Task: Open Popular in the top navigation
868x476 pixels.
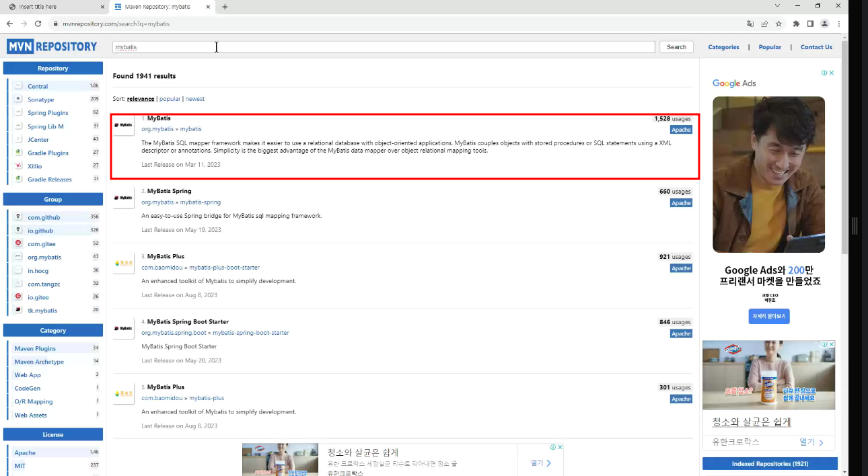Action: [x=770, y=47]
